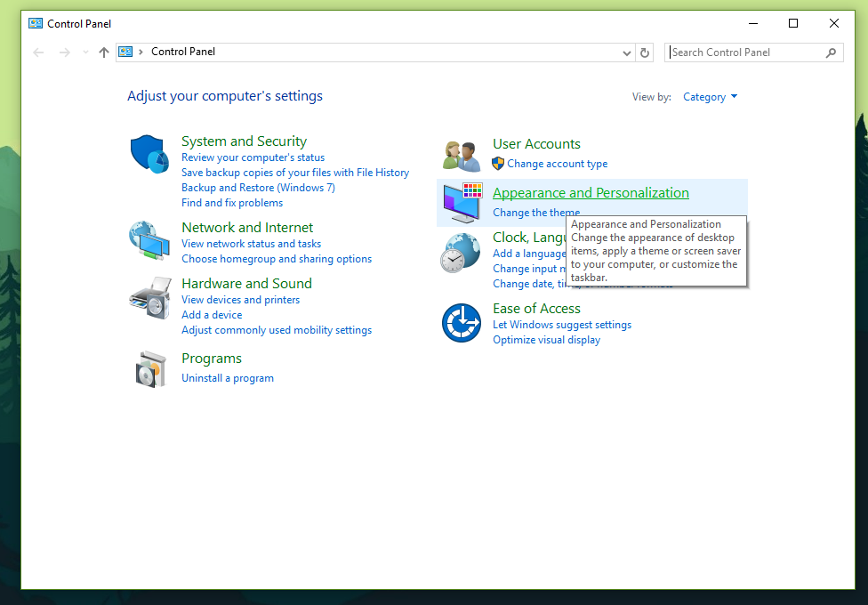This screenshot has width=868, height=605.
Task: Open the Network and Internet globe icon
Action: (149, 240)
